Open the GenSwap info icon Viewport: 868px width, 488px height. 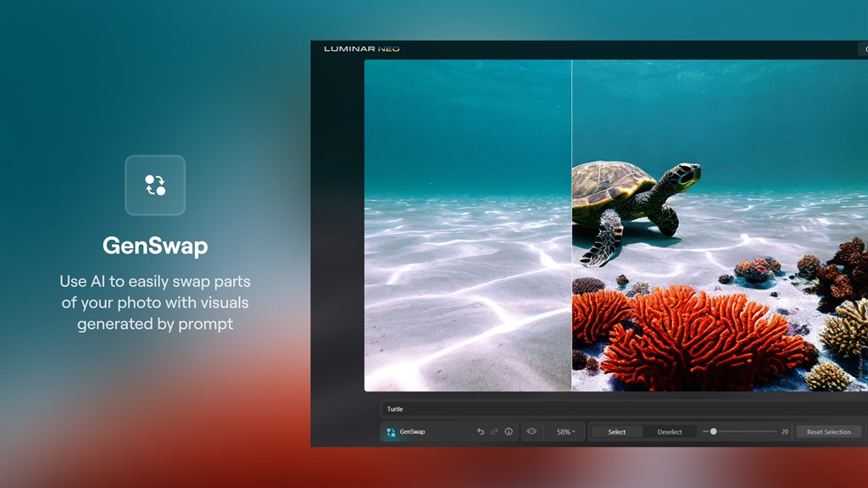[509, 431]
